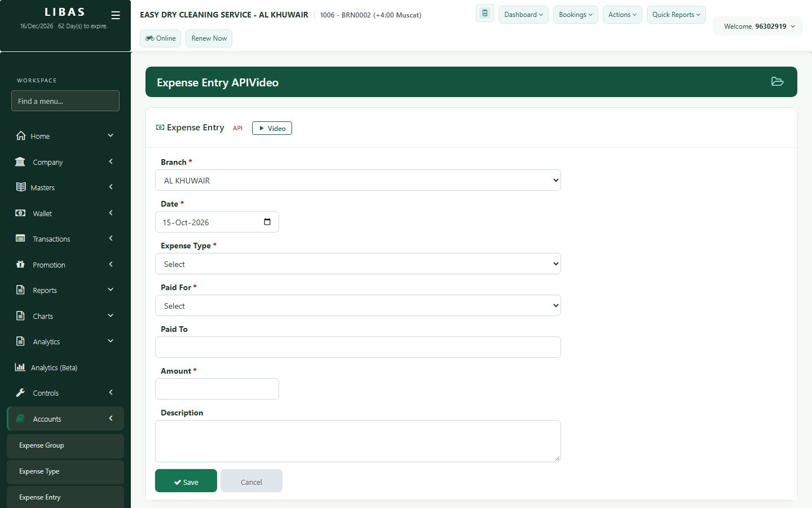Expand the Wallet submenu chevron
Viewport: 812px width, 508px height.
click(111, 213)
